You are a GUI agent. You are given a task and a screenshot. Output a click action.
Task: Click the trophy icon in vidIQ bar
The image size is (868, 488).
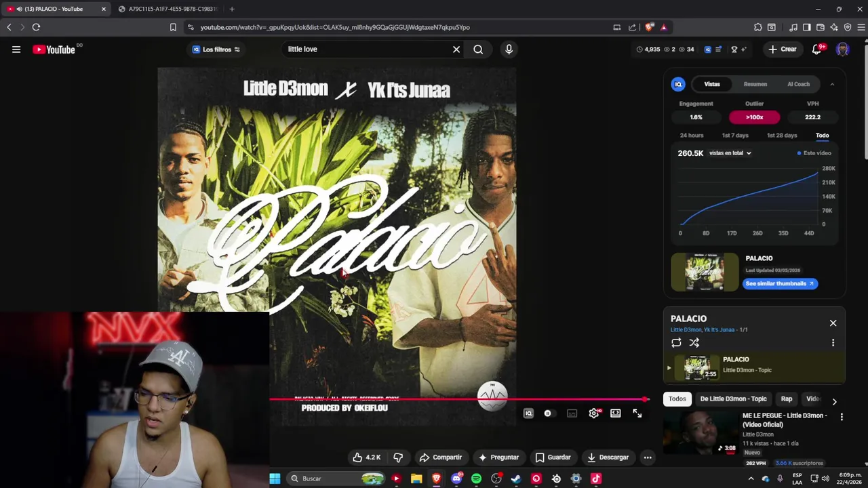tap(734, 49)
